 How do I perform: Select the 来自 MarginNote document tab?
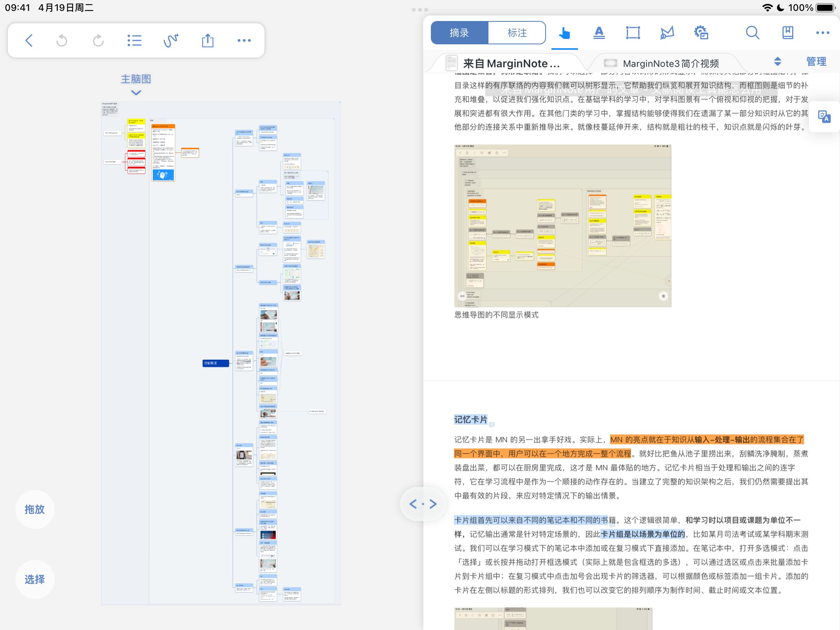click(511, 63)
